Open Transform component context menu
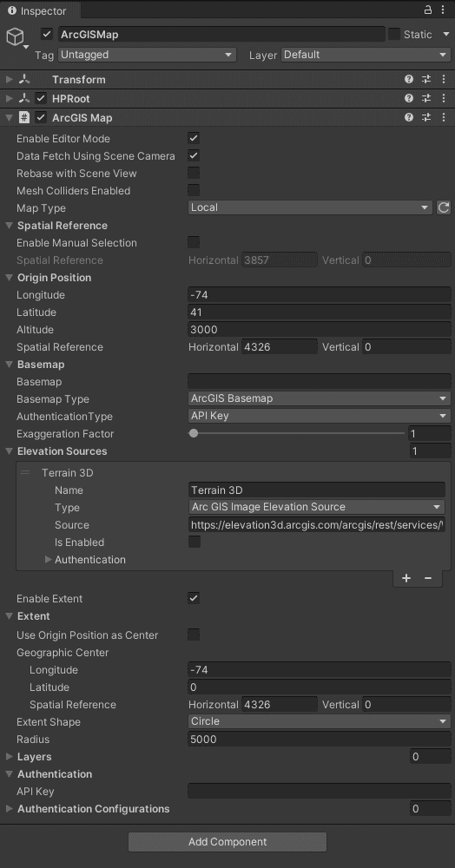The height and width of the screenshot is (868, 455). pyautogui.click(x=443, y=80)
